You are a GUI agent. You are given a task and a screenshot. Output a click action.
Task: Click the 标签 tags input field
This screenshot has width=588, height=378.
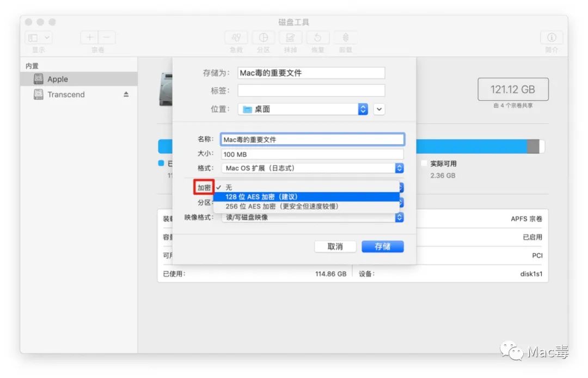coord(311,90)
